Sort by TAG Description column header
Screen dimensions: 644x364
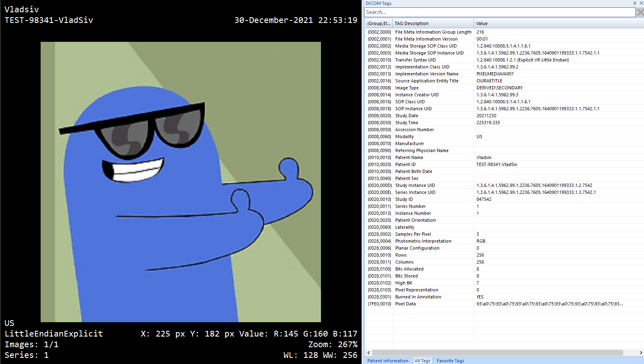[x=433, y=23]
